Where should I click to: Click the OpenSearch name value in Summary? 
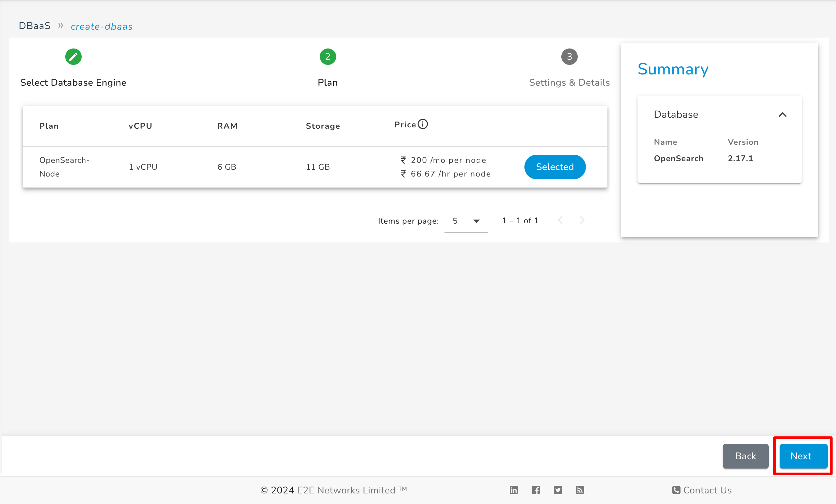679,158
